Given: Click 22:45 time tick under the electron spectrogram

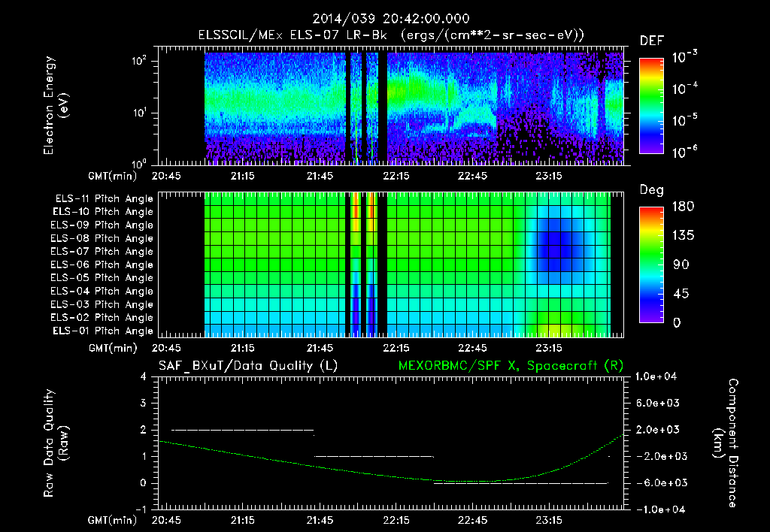Looking at the screenshot, I should [472, 176].
